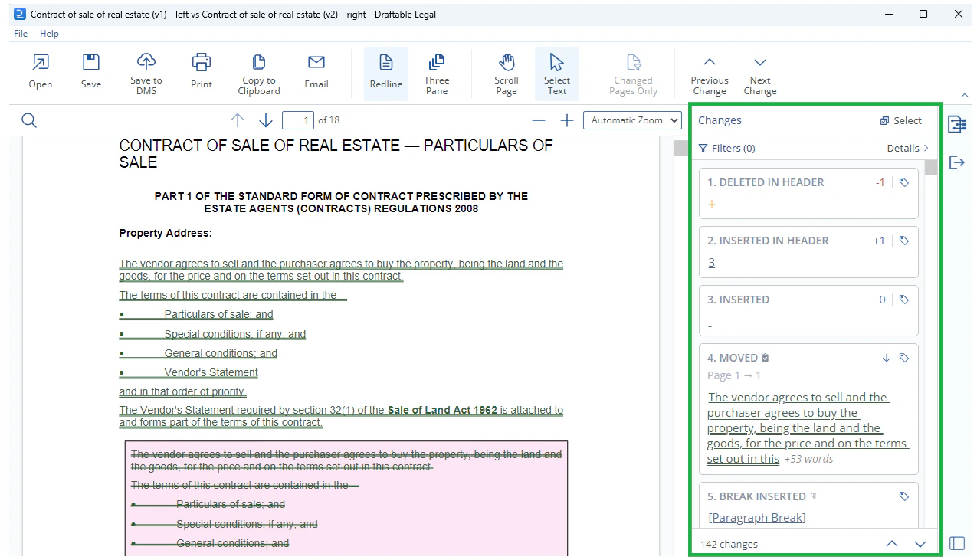This screenshot has height=560, width=977.
Task: Open the File menu
Action: click(x=21, y=34)
